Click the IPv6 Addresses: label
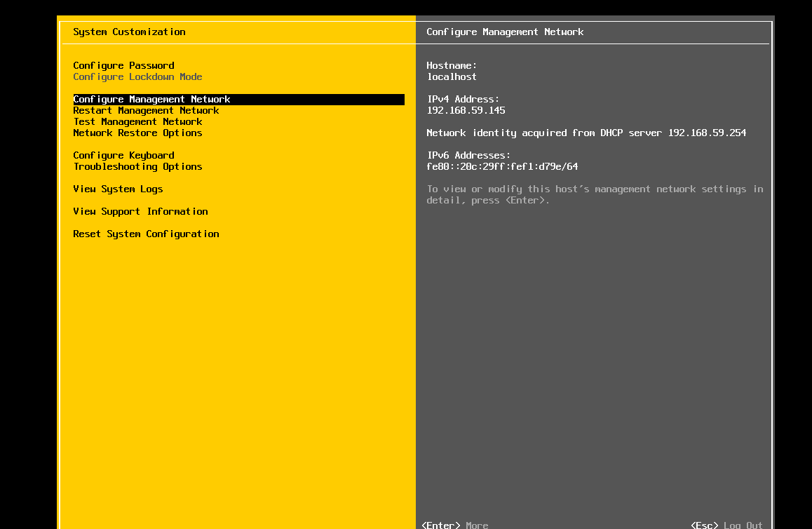Image resolution: width=812 pixels, height=529 pixels. pos(468,156)
